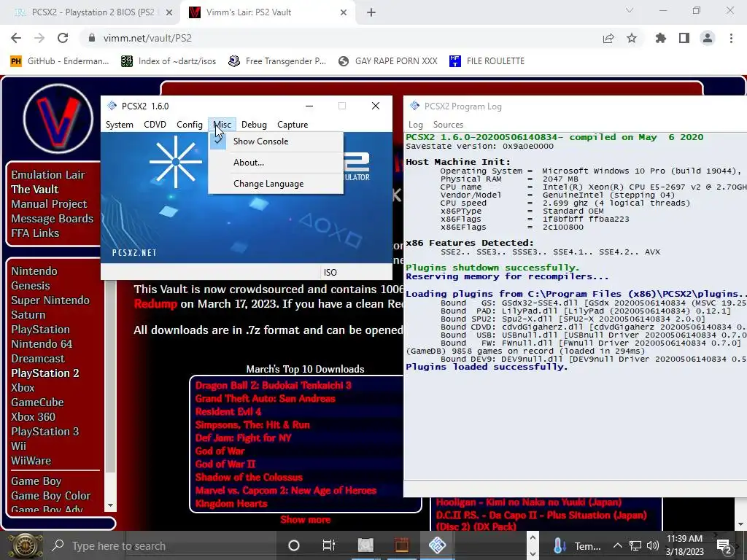Open the notification center icon
Screen dimensions: 747x560
coord(724,545)
